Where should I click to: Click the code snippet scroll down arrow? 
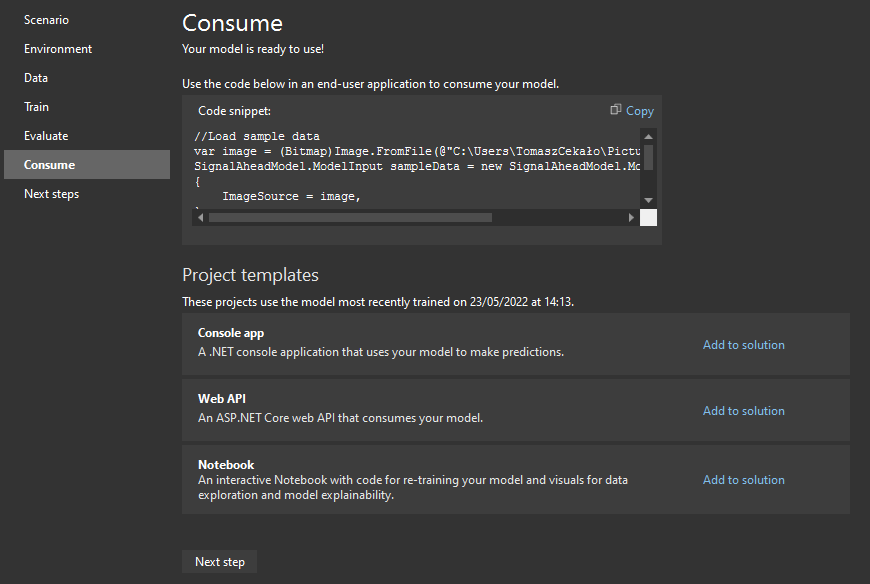[x=648, y=200]
